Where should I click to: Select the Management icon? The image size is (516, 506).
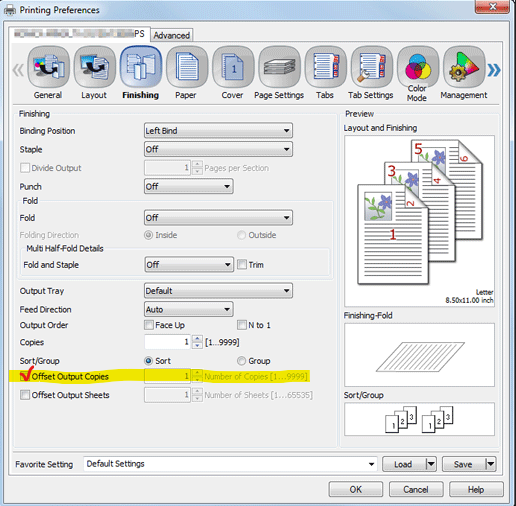tap(464, 67)
